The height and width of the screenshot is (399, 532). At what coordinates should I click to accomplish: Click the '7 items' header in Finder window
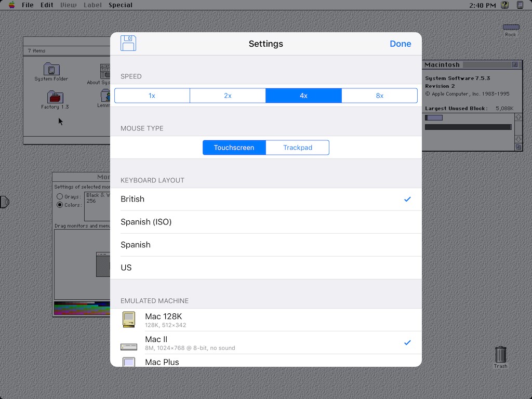(x=37, y=51)
